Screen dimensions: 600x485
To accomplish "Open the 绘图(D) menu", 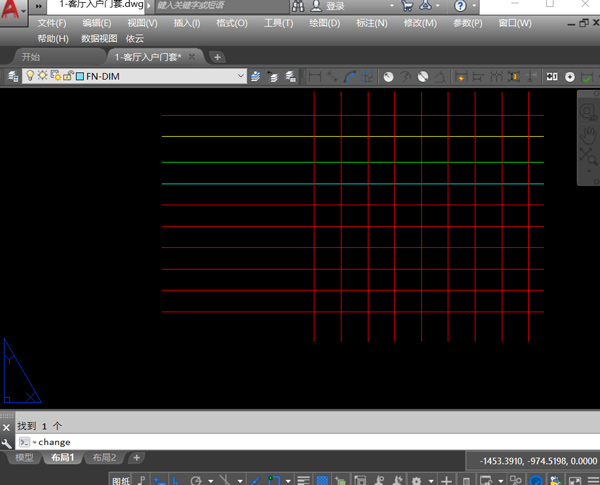I will click(x=324, y=23).
